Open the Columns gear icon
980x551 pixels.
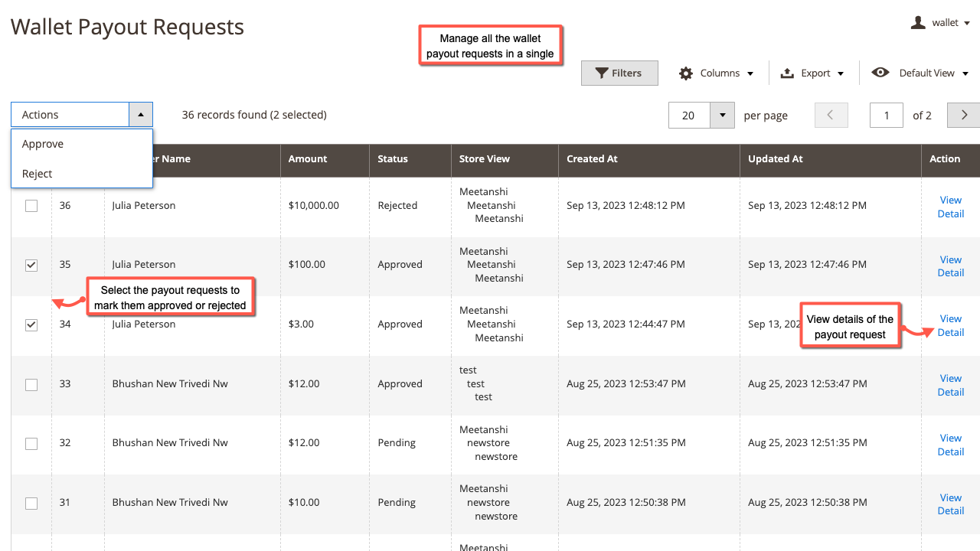pyautogui.click(x=685, y=73)
